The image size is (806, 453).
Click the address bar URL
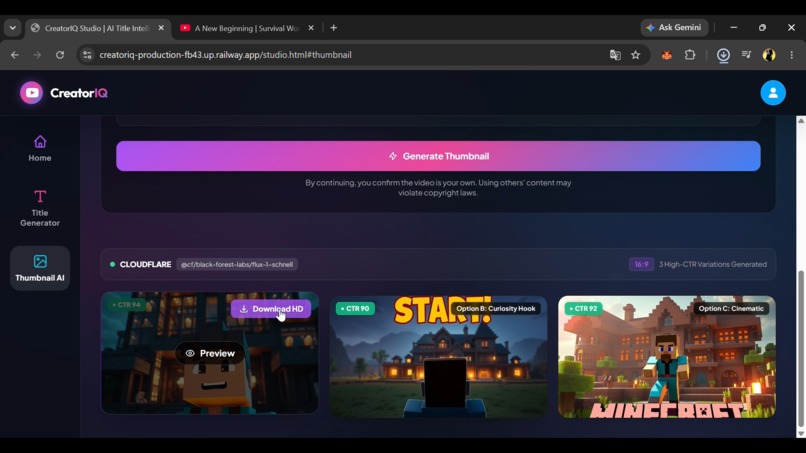tap(225, 55)
